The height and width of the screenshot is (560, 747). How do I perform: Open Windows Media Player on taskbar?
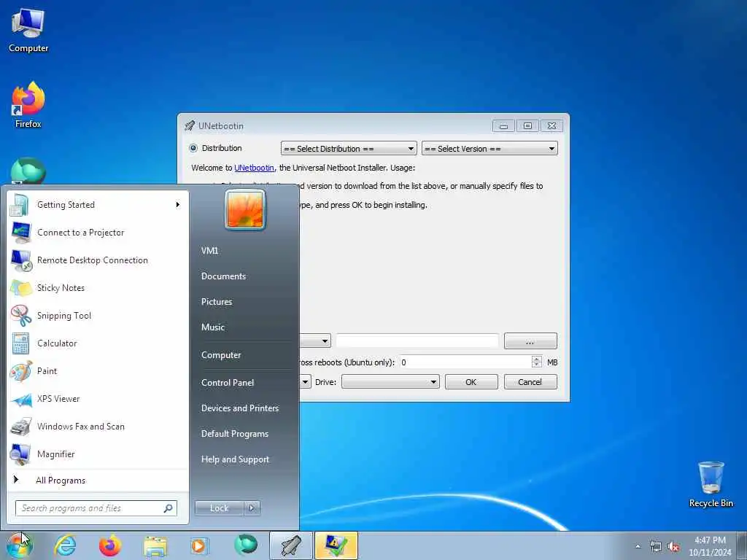coord(199,545)
